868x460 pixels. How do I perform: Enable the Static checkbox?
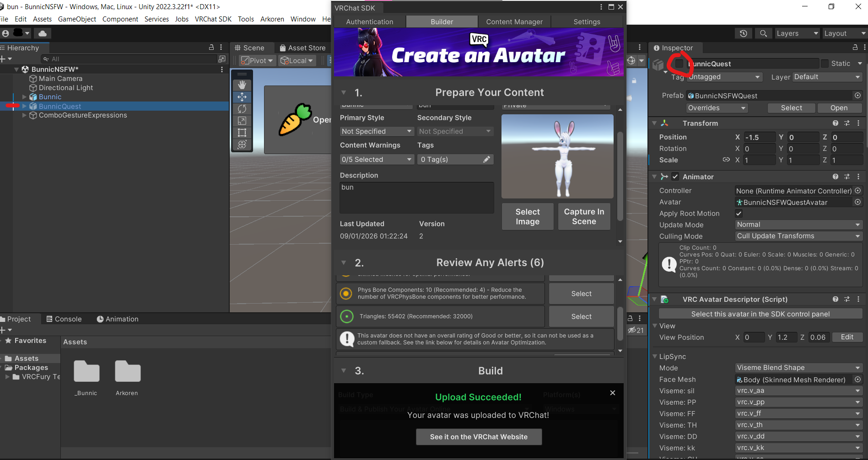(x=825, y=64)
